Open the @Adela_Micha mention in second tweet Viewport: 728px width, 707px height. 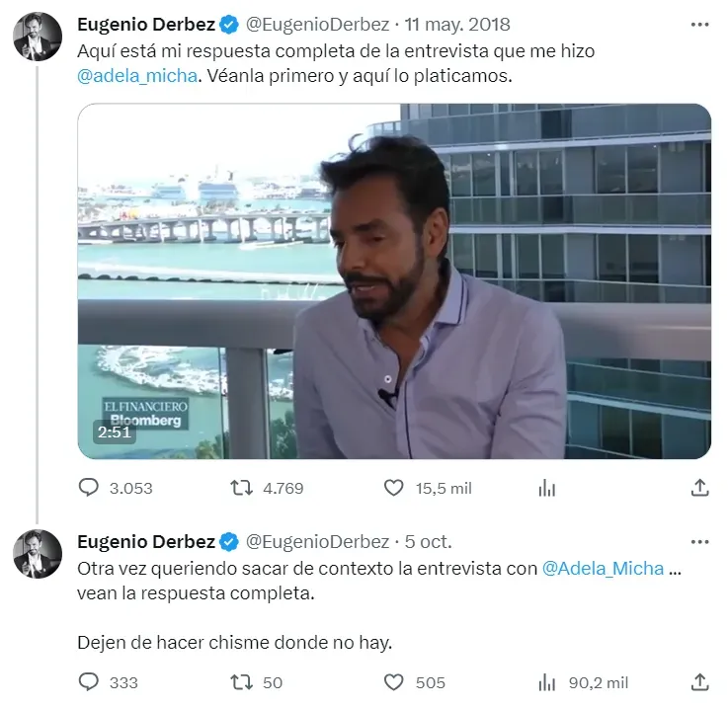pyautogui.click(x=605, y=569)
